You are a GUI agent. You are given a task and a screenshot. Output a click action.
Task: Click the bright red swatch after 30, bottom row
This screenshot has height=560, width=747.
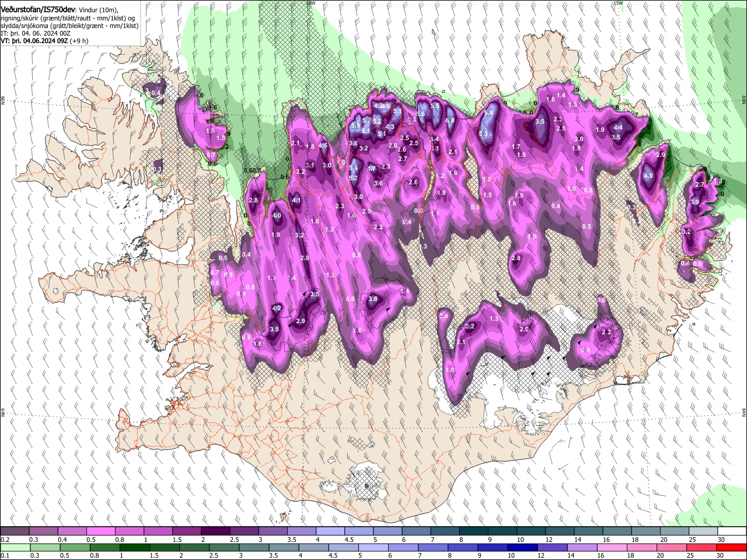tap(731, 547)
